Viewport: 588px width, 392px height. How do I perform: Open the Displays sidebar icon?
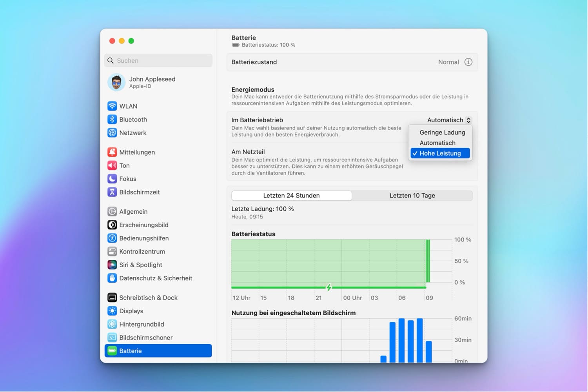tap(112, 311)
